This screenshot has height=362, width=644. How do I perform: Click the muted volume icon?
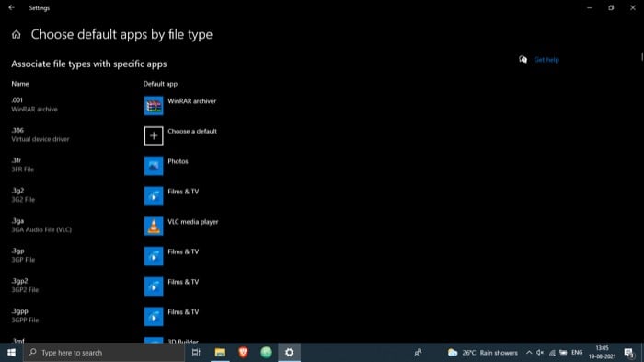click(540, 353)
